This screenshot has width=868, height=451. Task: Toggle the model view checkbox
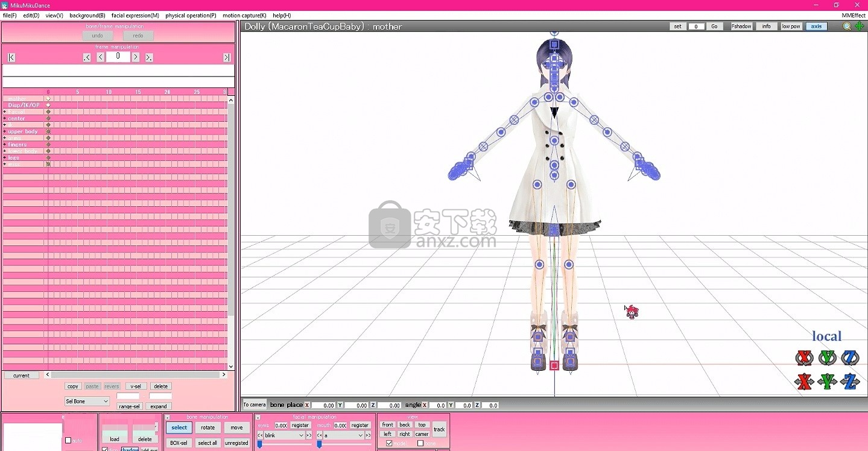coord(389,443)
